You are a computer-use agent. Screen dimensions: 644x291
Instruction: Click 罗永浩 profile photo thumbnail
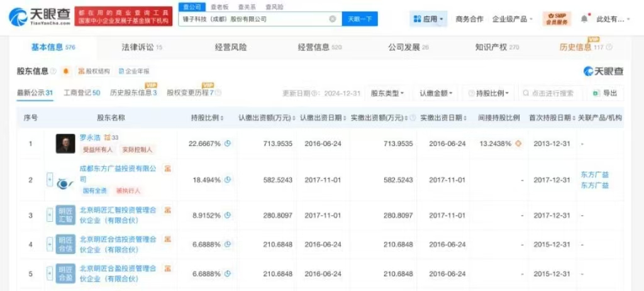tap(65, 143)
